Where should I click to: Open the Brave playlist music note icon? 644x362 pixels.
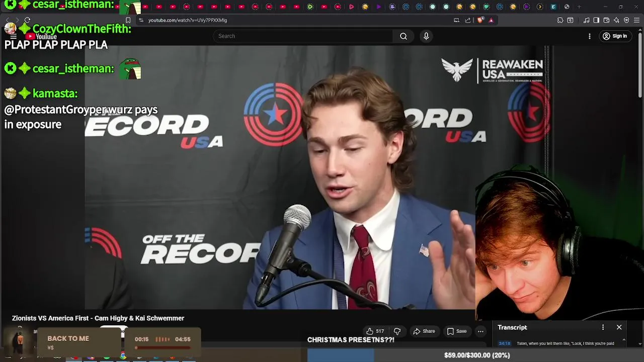coord(587,20)
